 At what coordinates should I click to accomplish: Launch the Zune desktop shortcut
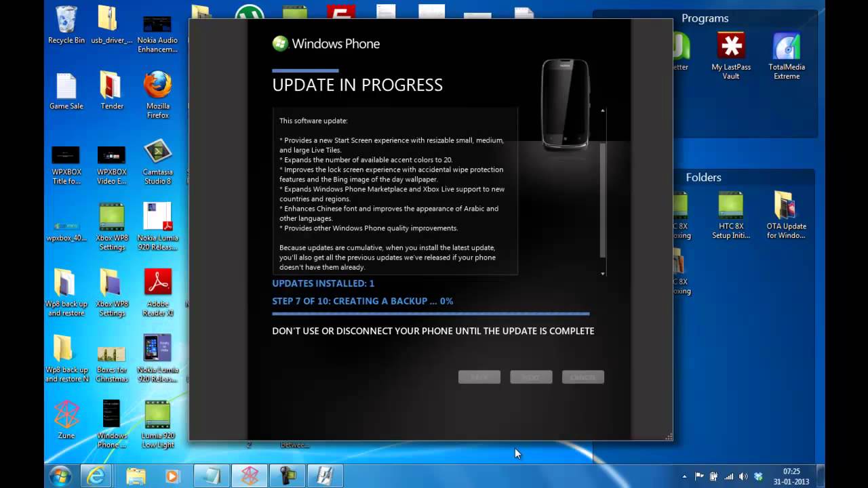(66, 420)
